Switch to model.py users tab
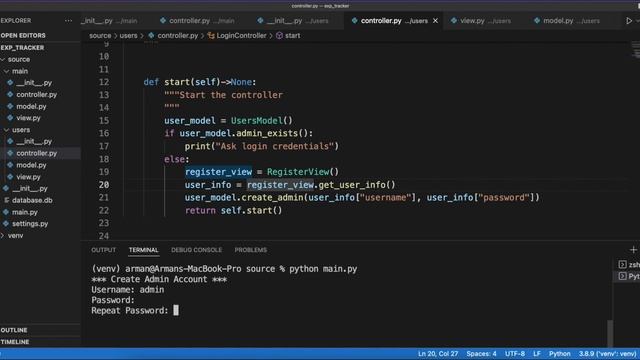Image resolution: width=640 pixels, height=360 pixels. point(567,20)
